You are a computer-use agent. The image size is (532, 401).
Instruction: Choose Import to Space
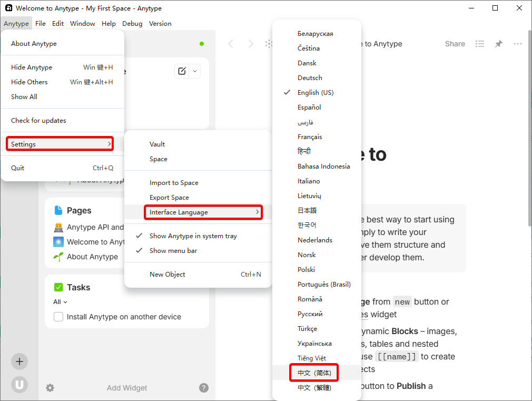pyautogui.click(x=198, y=183)
